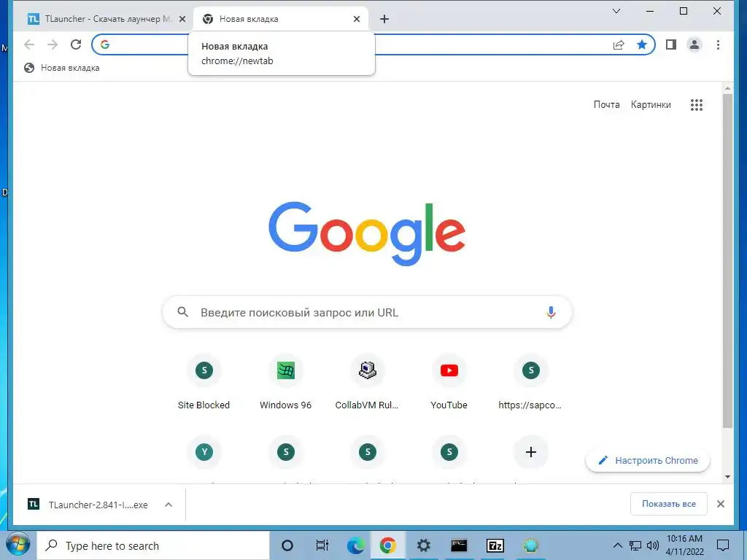
Task: Open the Windows Start button
Action: pyautogui.click(x=18, y=545)
